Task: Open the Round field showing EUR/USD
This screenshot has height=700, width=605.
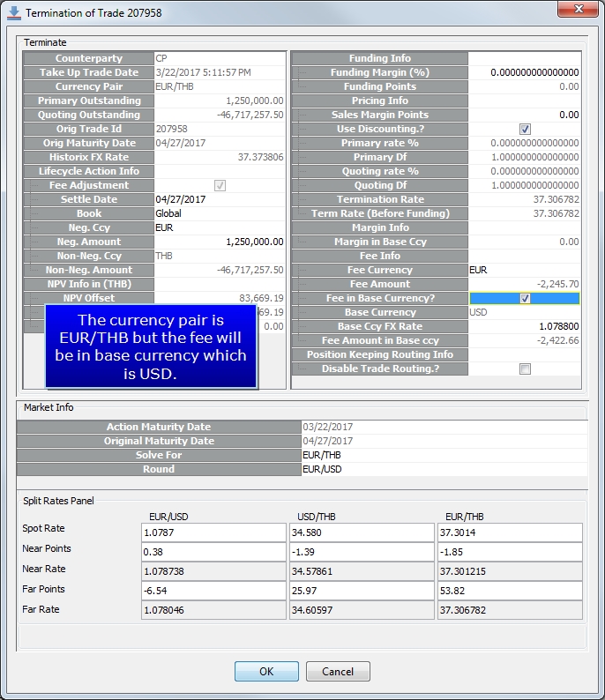Action: click(x=444, y=469)
